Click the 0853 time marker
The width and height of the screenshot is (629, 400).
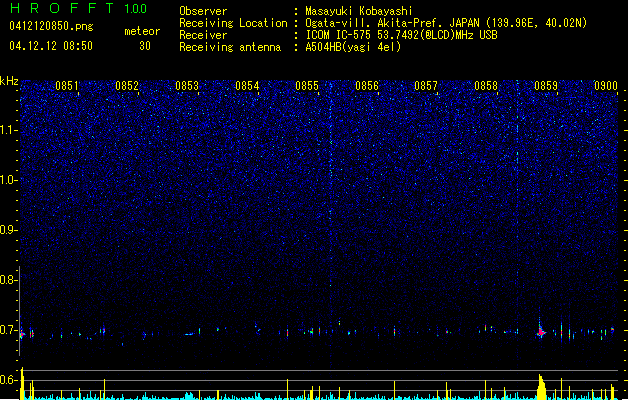[x=187, y=86]
